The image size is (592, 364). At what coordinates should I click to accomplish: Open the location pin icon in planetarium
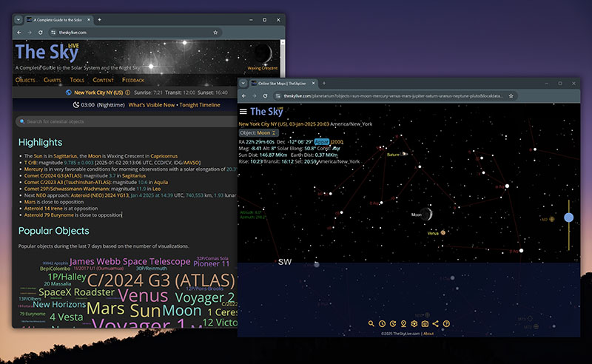(x=403, y=323)
